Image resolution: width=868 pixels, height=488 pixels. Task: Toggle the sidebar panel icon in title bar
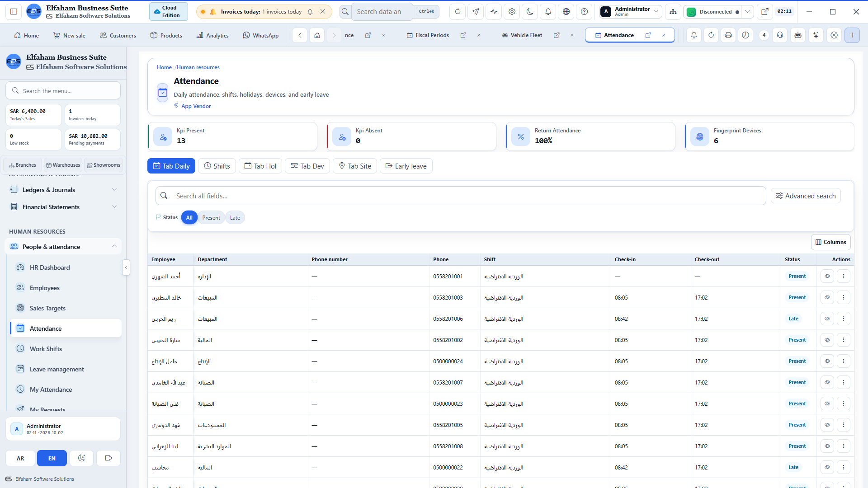click(14, 12)
